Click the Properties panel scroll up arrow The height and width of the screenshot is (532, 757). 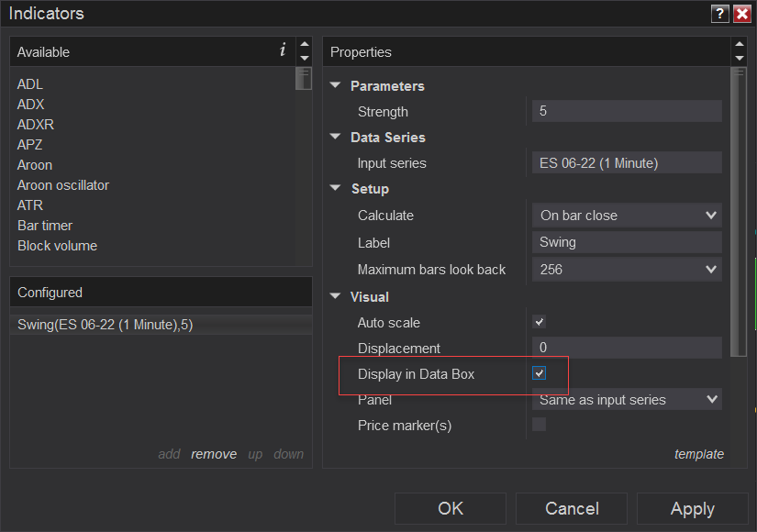pyautogui.click(x=740, y=45)
